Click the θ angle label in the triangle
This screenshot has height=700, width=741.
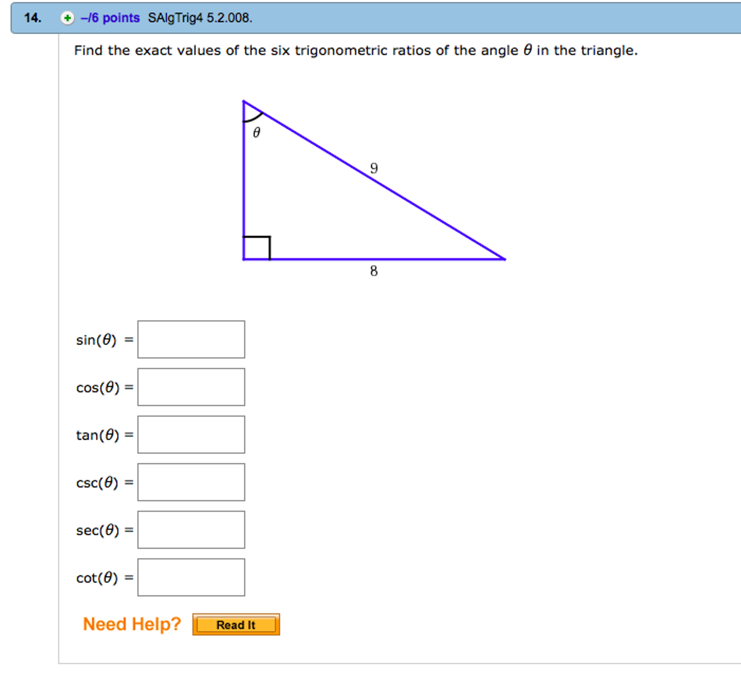click(256, 132)
